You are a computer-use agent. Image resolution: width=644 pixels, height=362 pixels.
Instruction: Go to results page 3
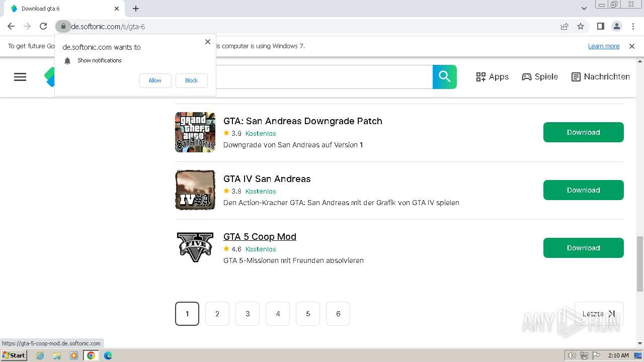(x=248, y=314)
